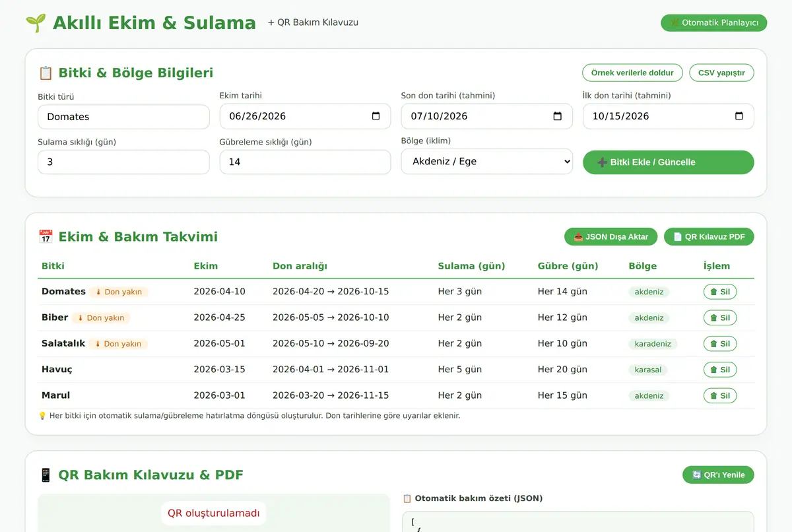The image size is (792, 532).
Task: Fill form with Örnek verilerle doldur
Action: (632, 73)
